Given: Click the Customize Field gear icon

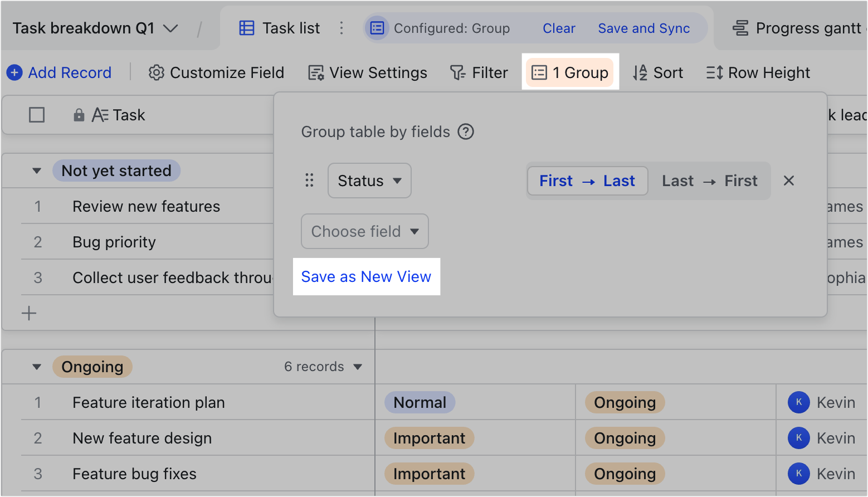Looking at the screenshot, I should coord(157,72).
